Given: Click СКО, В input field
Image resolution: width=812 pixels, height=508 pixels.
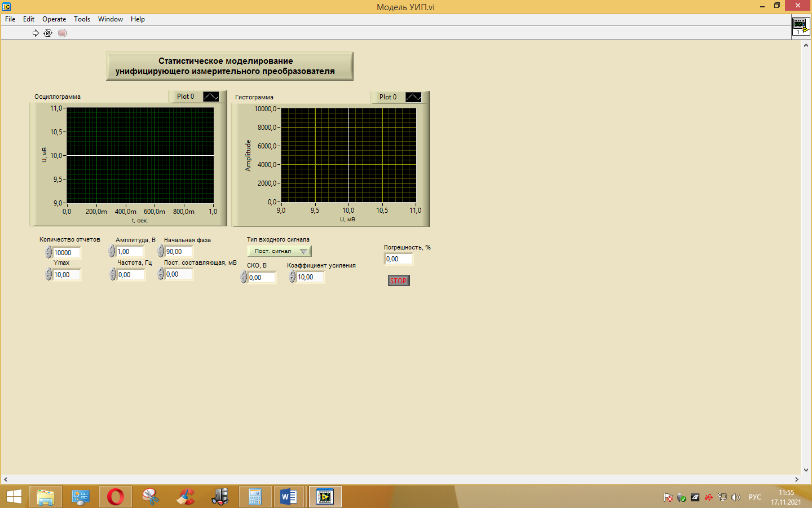Looking at the screenshot, I should tap(262, 277).
